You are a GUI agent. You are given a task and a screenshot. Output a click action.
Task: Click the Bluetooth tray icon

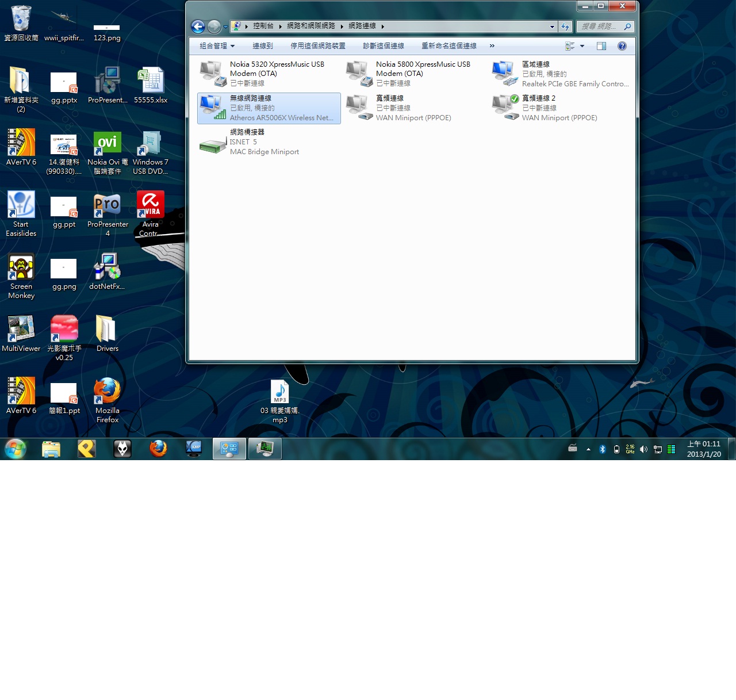[x=602, y=449]
